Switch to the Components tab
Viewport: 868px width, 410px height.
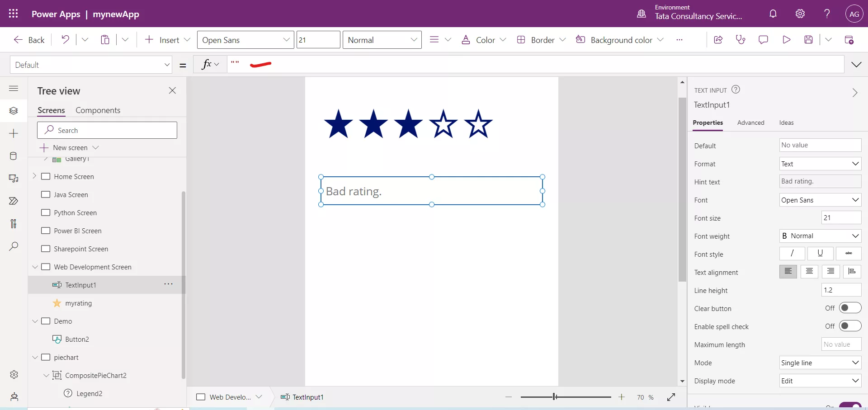(x=98, y=110)
